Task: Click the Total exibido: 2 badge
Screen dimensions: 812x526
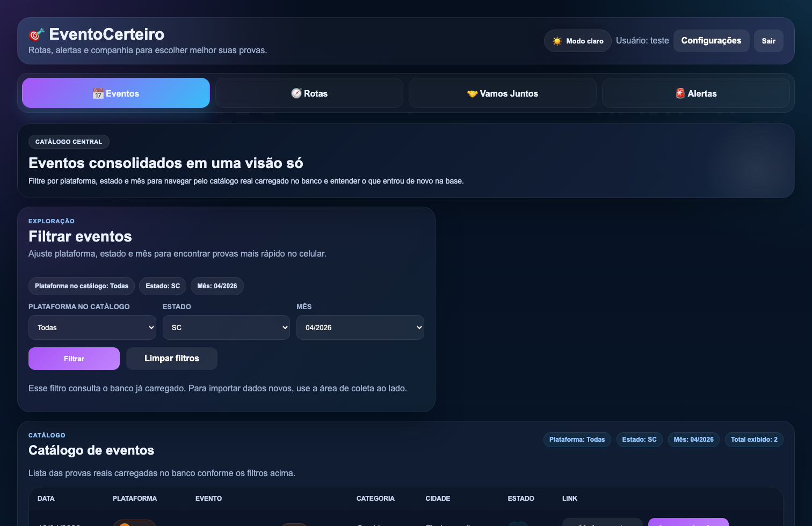Action: coord(754,439)
